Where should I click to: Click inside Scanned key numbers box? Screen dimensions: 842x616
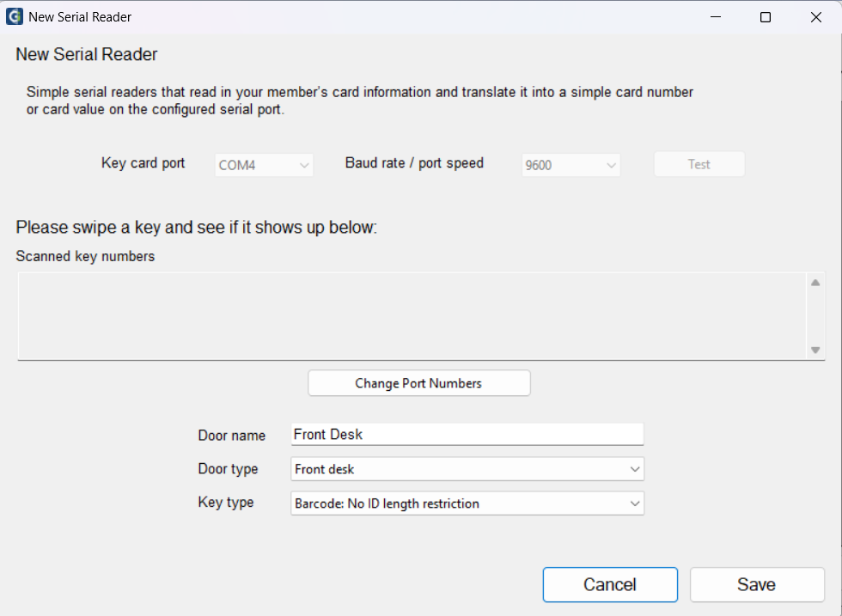tap(412, 316)
